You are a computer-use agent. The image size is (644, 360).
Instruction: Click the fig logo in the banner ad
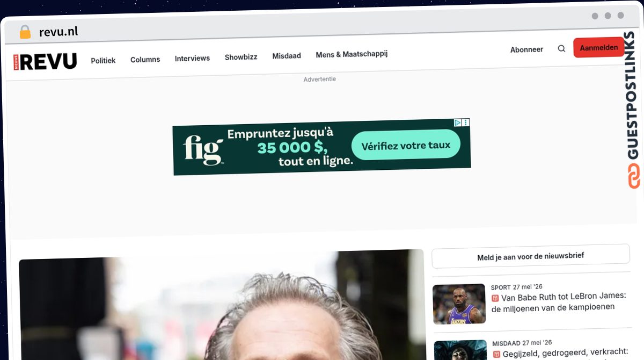tap(203, 149)
